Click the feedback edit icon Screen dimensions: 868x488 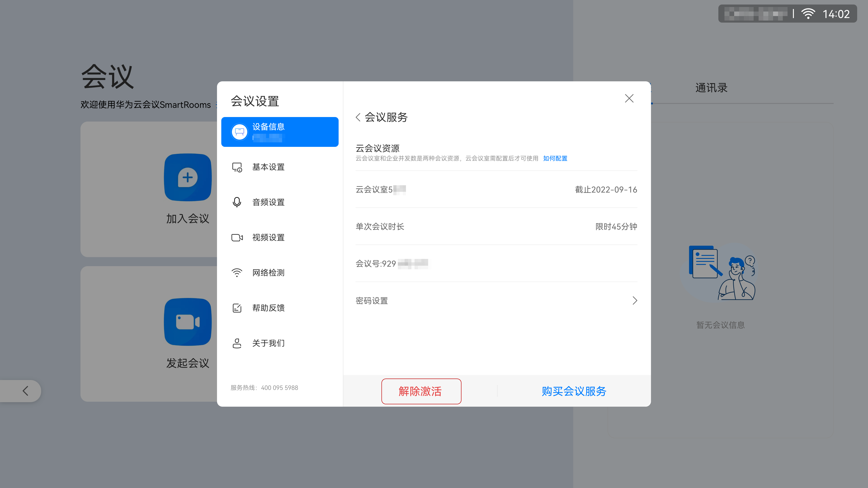click(237, 308)
